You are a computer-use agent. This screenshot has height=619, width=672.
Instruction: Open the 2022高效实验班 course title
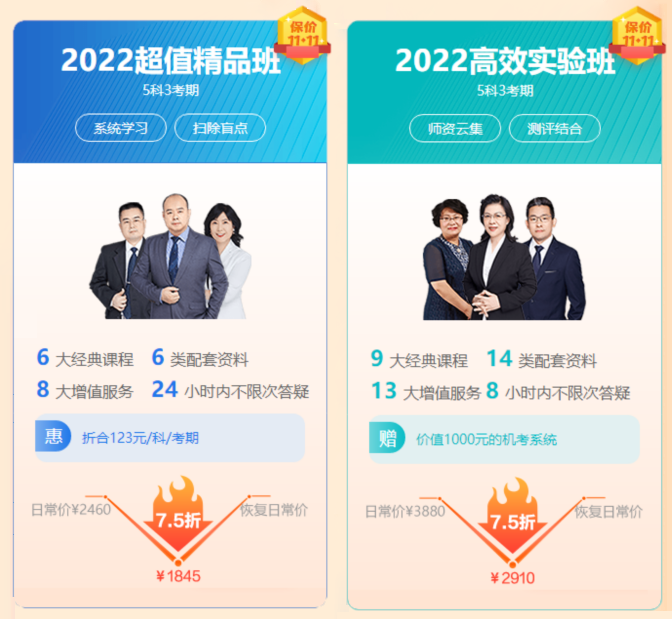505,60
